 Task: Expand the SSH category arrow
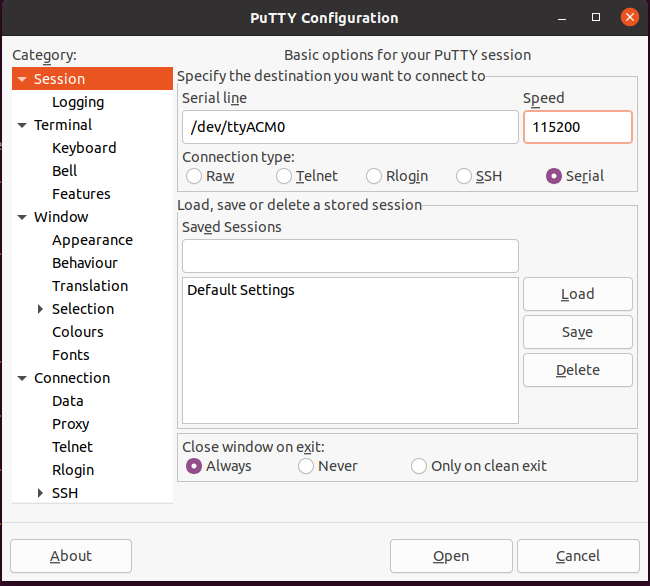pos(40,493)
